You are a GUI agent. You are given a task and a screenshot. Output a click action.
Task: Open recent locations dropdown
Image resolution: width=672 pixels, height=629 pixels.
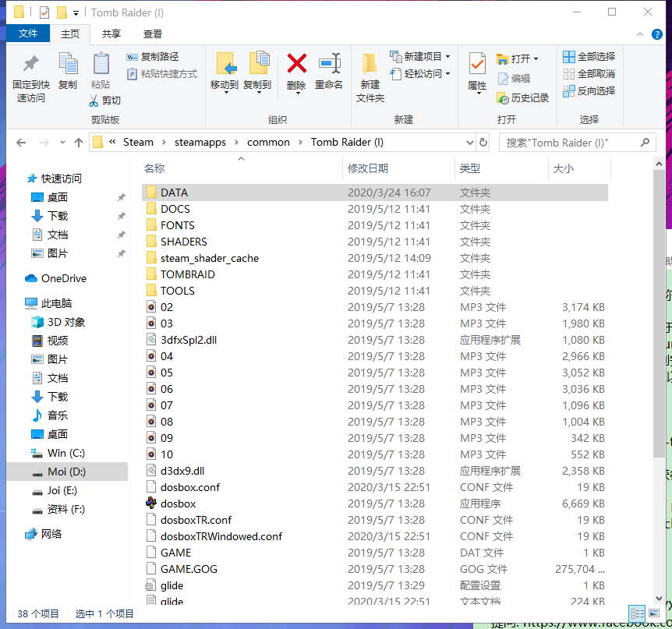click(x=62, y=143)
